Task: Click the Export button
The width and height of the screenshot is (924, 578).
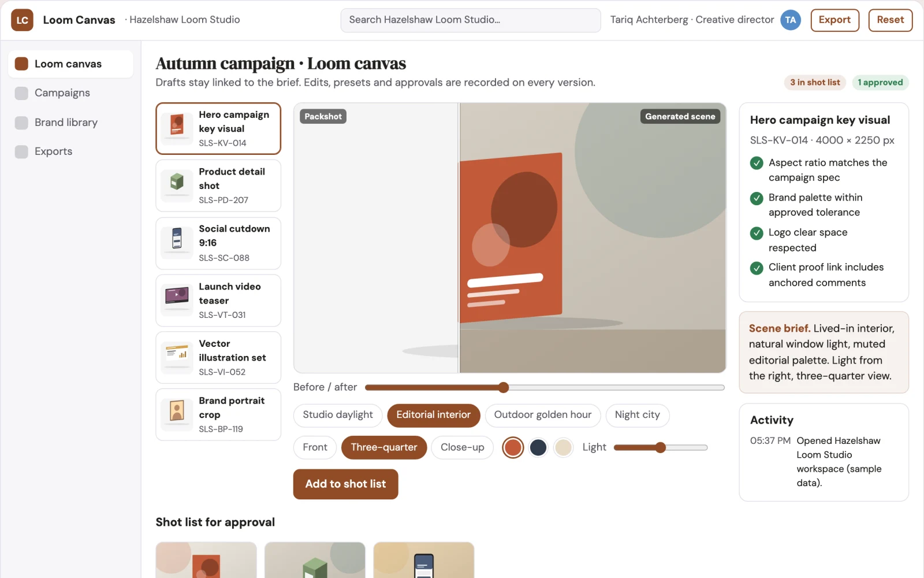Action: [834, 20]
